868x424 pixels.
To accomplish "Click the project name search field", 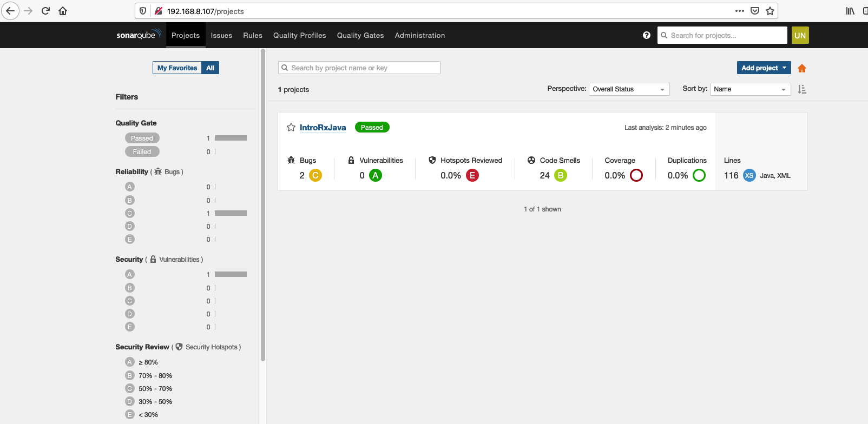I will coord(359,68).
